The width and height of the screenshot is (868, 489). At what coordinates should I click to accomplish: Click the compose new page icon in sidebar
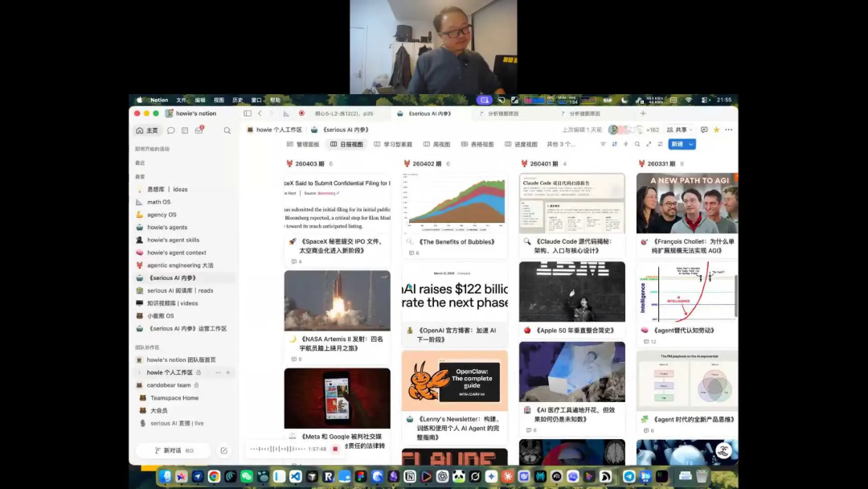(x=223, y=450)
